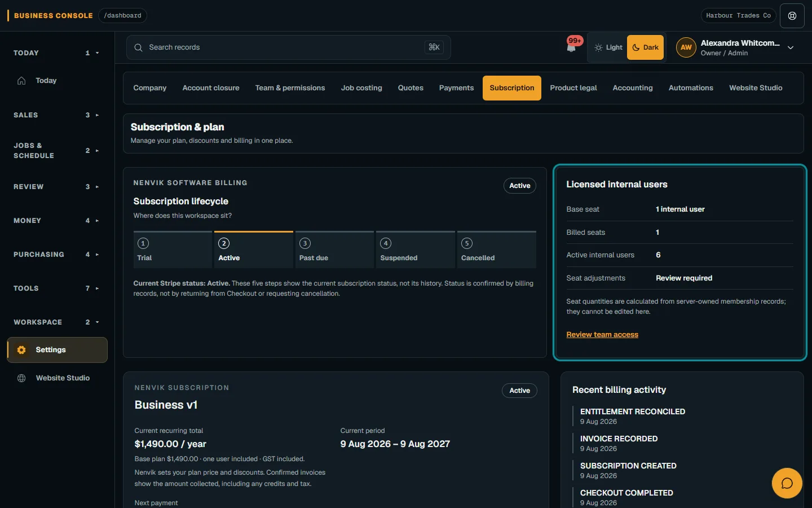Screen dimensions: 812x508
Task: Click the search magnifier icon
Action: click(x=138, y=47)
